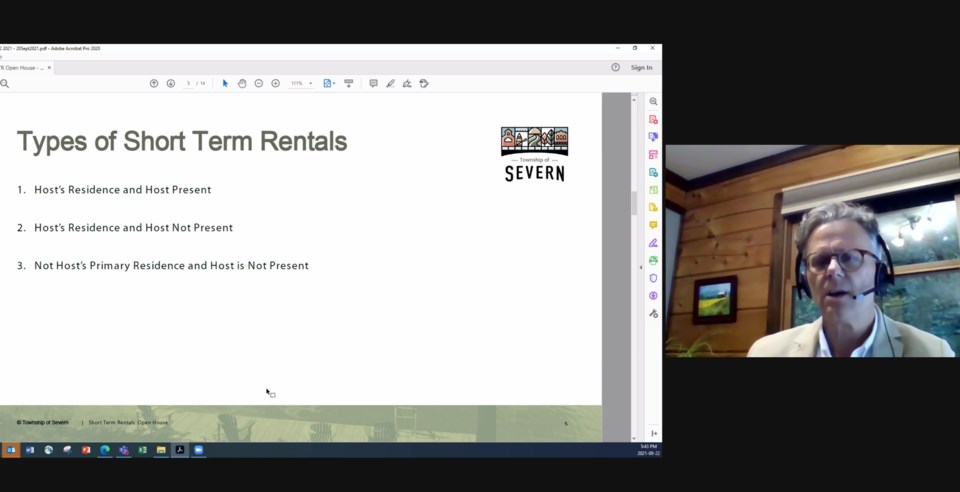
Task: Open the Protect shield tool
Action: tap(653, 278)
